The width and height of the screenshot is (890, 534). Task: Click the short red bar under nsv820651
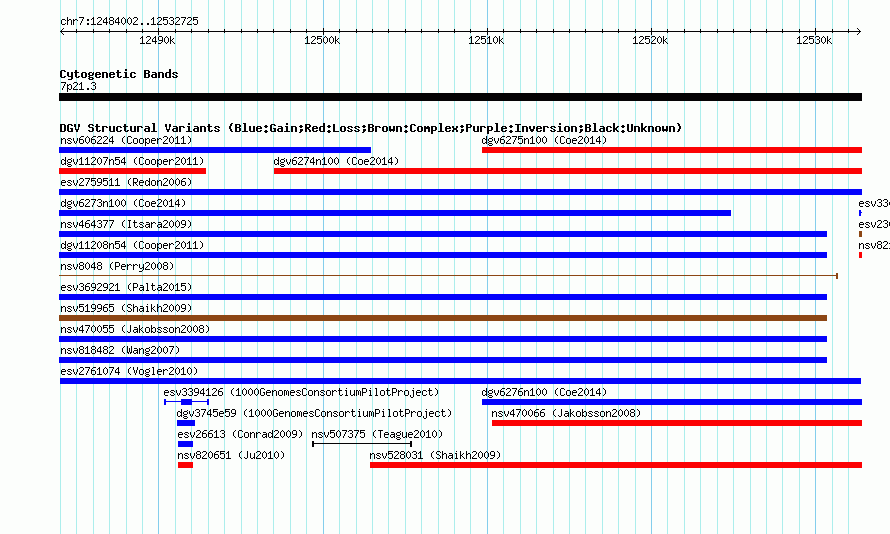pos(185,465)
